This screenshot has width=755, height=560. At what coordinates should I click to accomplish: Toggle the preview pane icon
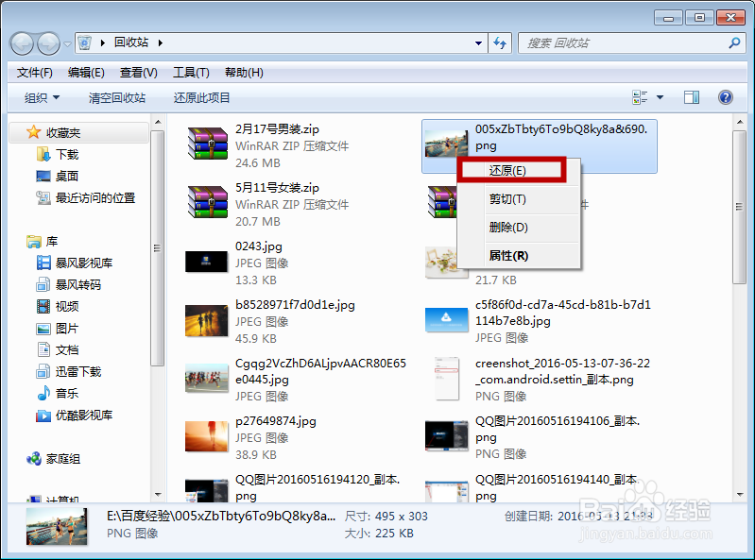click(692, 97)
